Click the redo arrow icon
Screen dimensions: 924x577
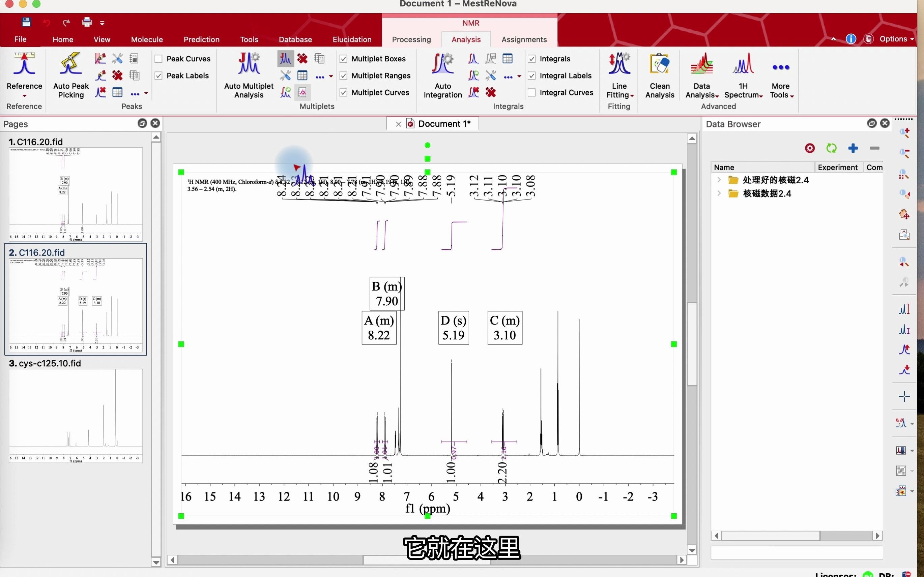[x=66, y=23]
